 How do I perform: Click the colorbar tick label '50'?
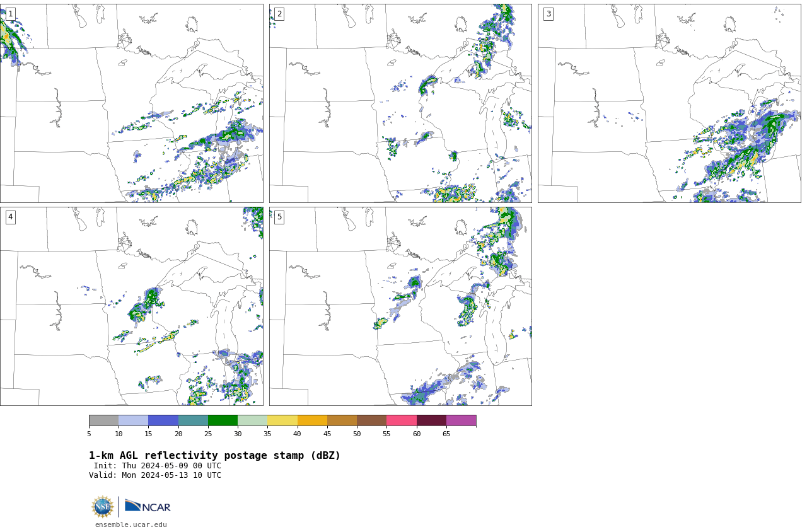tap(357, 434)
